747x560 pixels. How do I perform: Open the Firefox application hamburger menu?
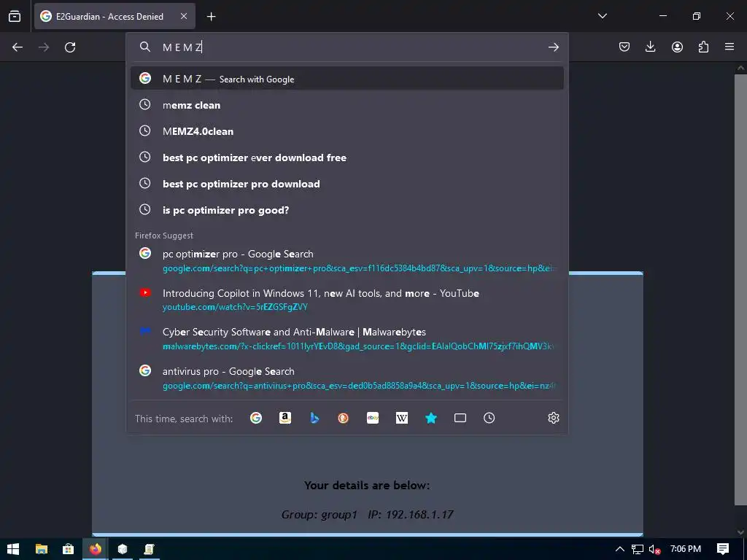[729, 47]
